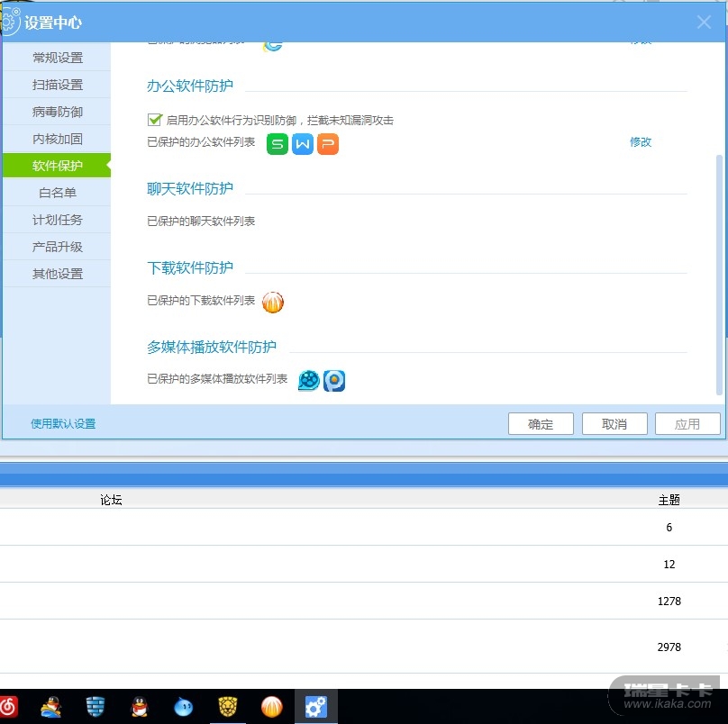Click the topic count 12
Image resolution: width=728 pixels, height=724 pixels.
click(669, 565)
